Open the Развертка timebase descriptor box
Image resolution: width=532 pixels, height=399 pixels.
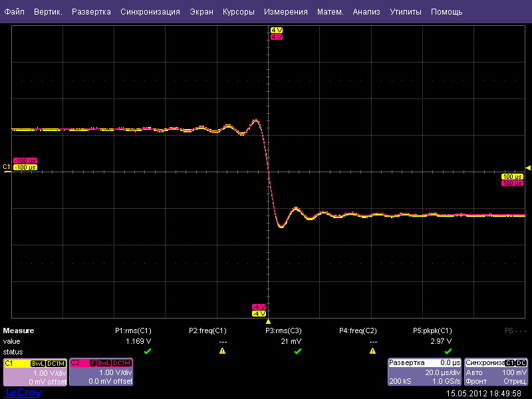tap(424, 372)
